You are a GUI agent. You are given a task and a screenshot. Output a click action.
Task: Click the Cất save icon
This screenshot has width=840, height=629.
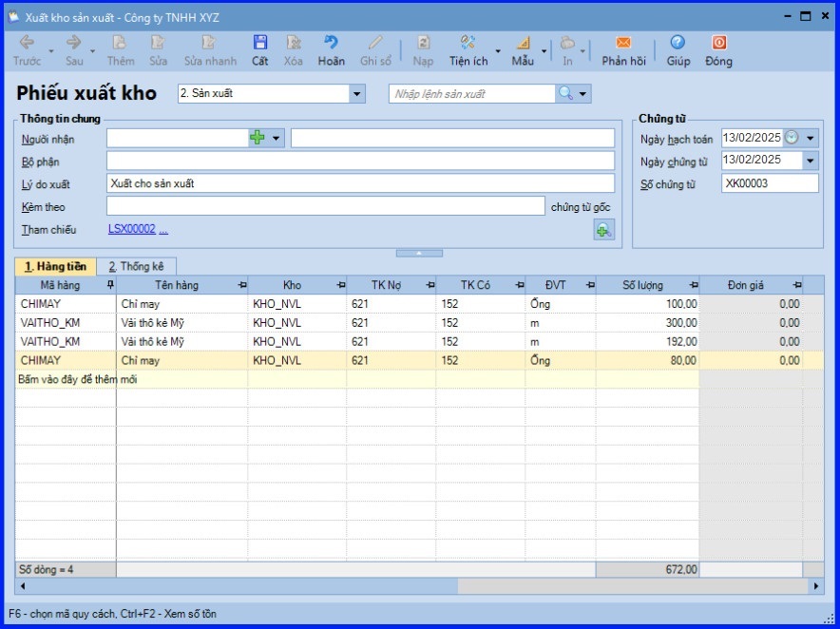[x=259, y=44]
